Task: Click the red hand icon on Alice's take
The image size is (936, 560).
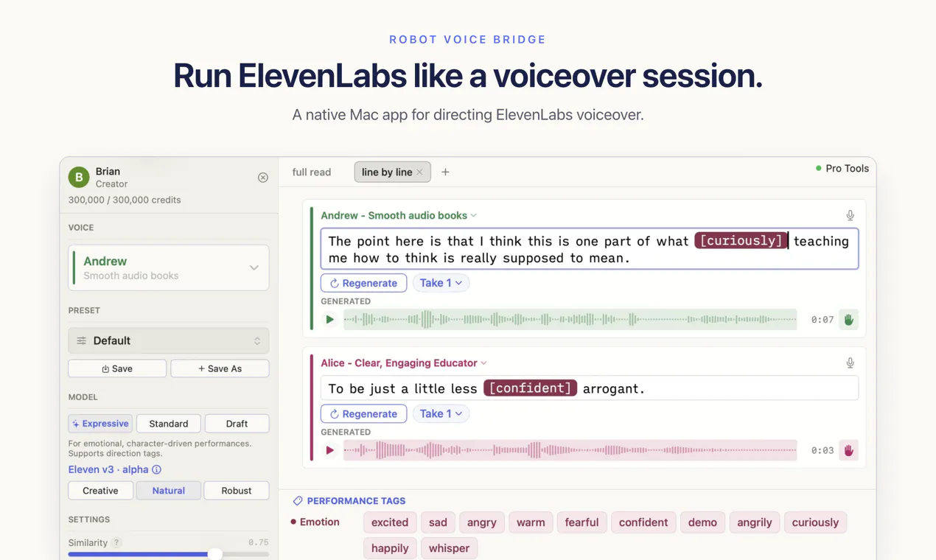Action: [848, 450]
